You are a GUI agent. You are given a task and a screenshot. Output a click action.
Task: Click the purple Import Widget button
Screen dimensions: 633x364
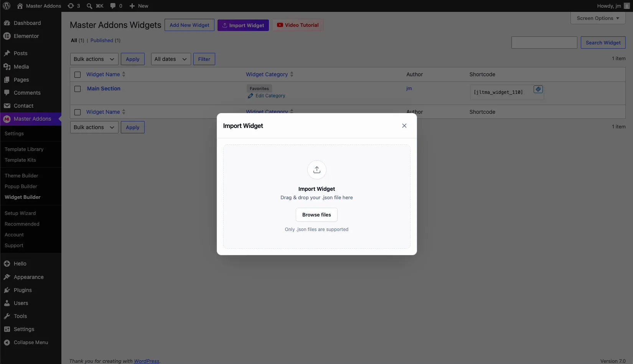243,25
